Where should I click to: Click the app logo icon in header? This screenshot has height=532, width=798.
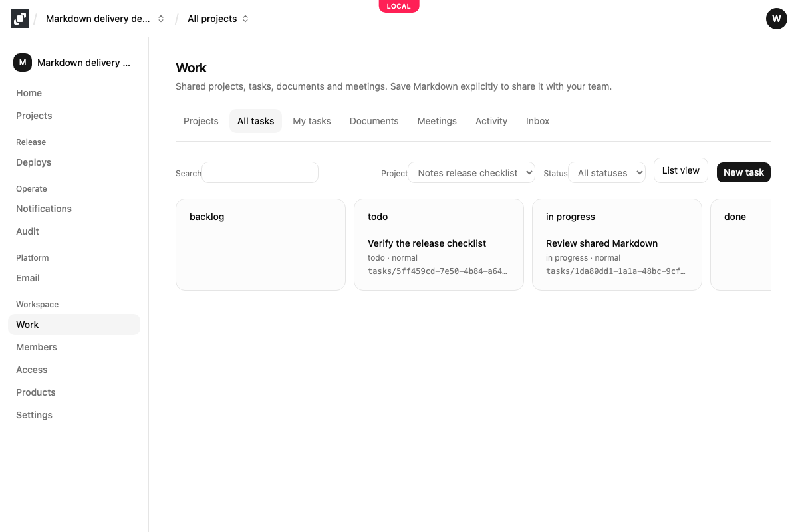coord(20,19)
